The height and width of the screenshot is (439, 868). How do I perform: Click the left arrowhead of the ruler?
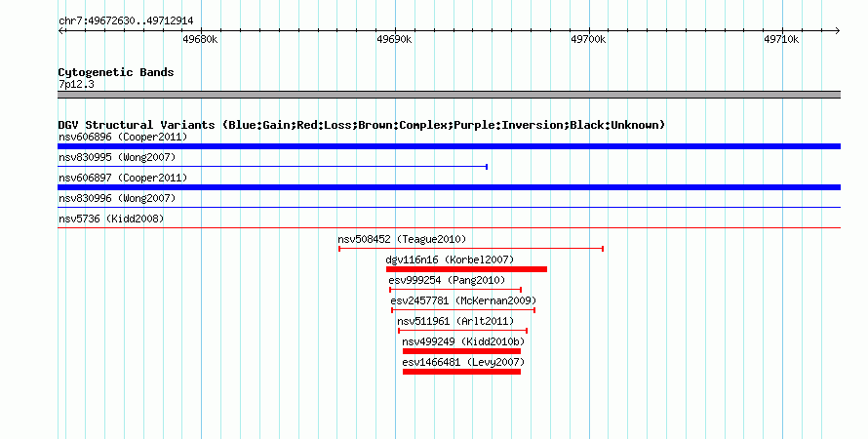pyautogui.click(x=60, y=31)
